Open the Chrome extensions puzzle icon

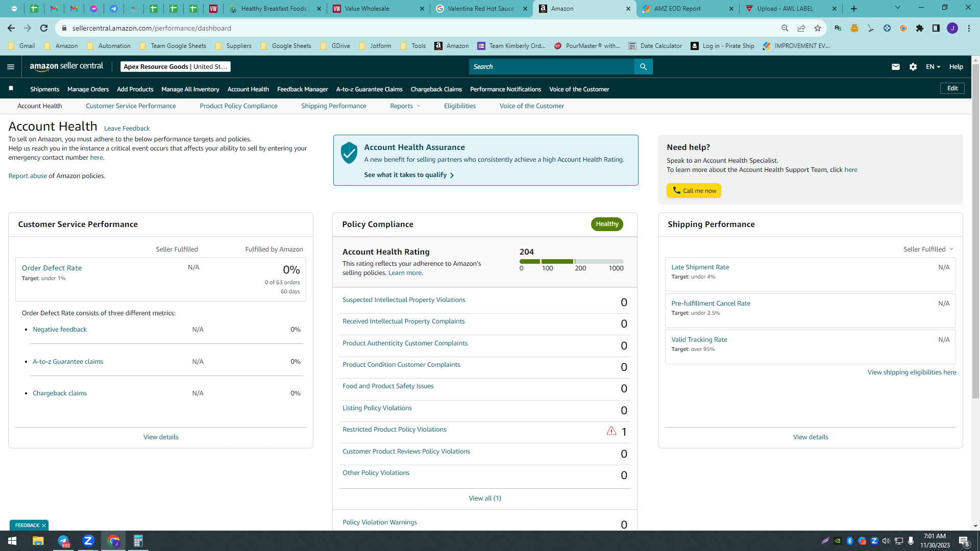(x=920, y=28)
